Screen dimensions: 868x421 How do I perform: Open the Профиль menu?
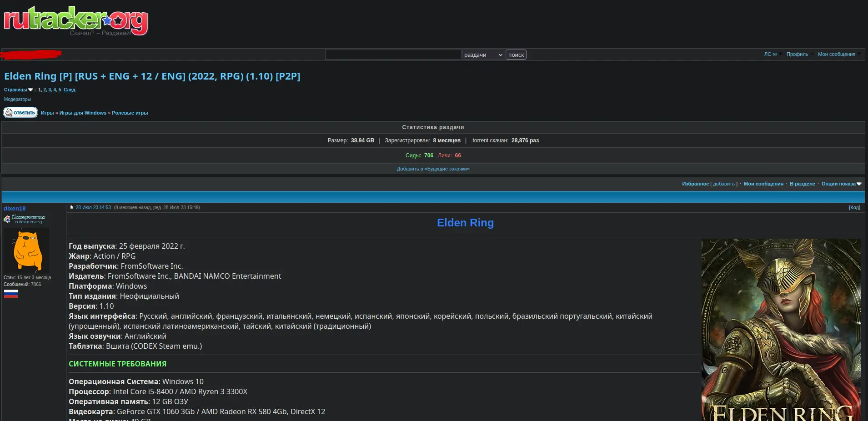(797, 54)
